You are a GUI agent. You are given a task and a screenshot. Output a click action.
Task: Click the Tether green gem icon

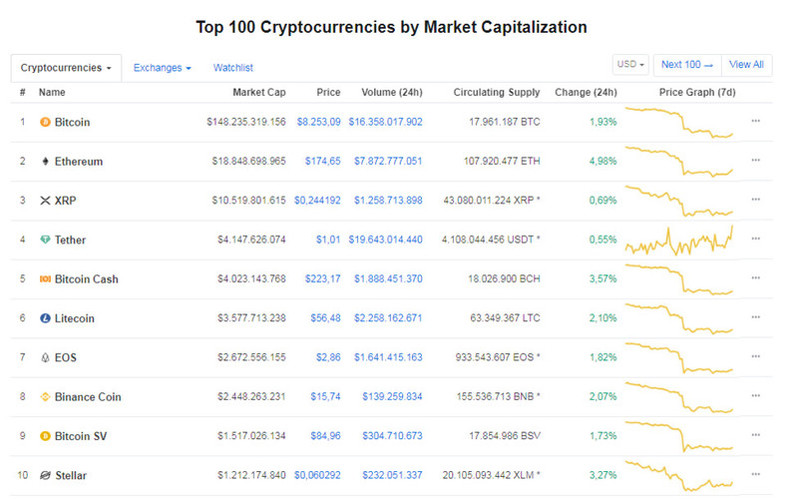[45, 239]
